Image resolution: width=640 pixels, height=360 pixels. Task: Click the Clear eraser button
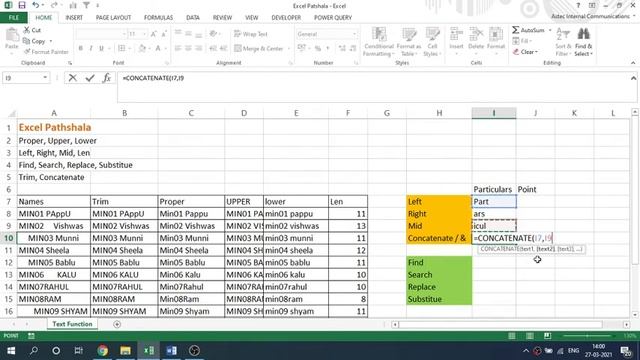click(525, 52)
